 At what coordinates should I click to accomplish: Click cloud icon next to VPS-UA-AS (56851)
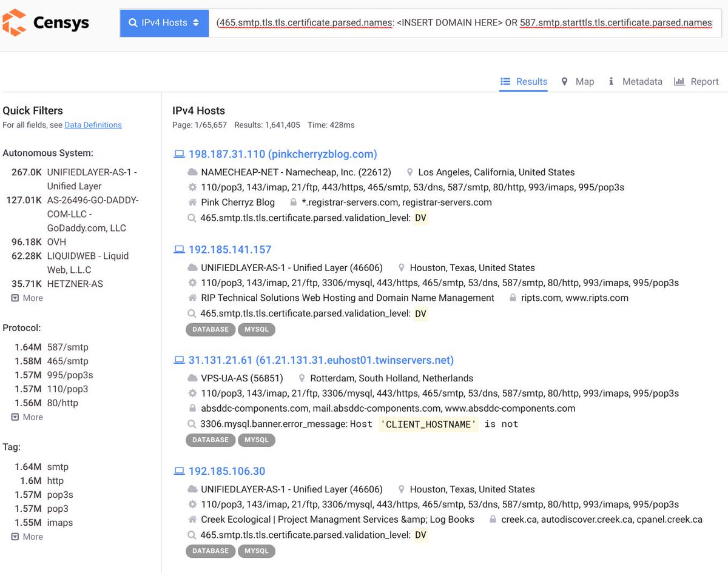click(192, 378)
